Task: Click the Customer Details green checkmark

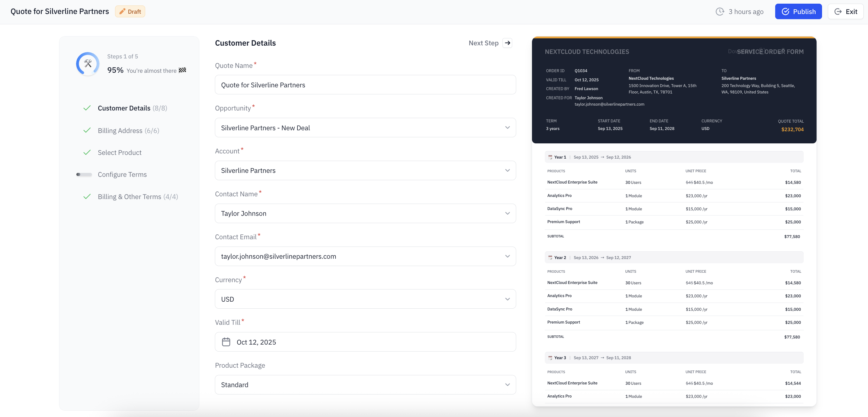Action: pos(87,108)
